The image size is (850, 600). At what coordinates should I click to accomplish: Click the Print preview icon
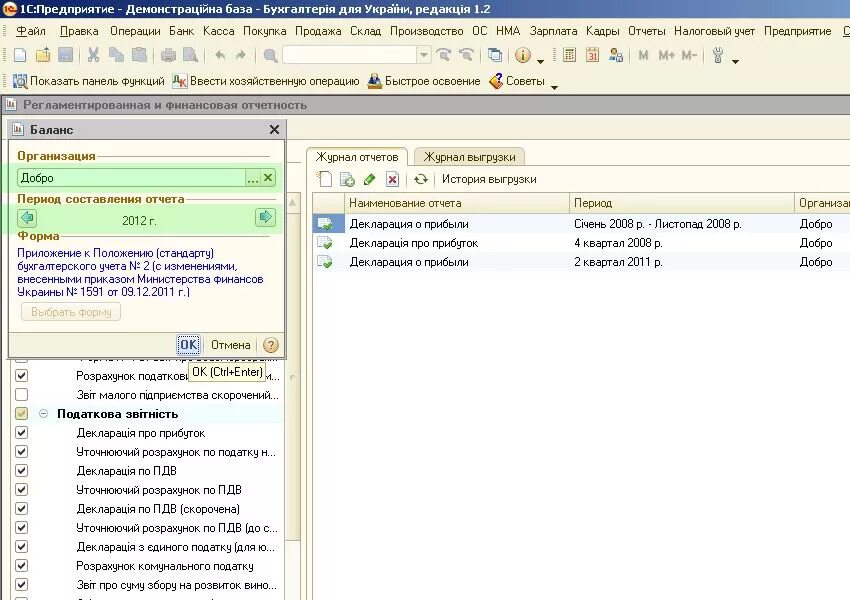click(190, 55)
